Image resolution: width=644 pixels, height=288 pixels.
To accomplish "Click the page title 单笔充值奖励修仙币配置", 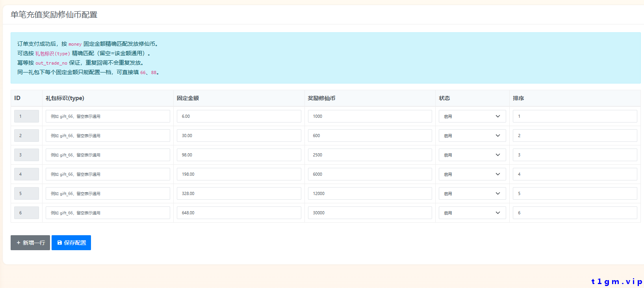I will (x=54, y=15).
